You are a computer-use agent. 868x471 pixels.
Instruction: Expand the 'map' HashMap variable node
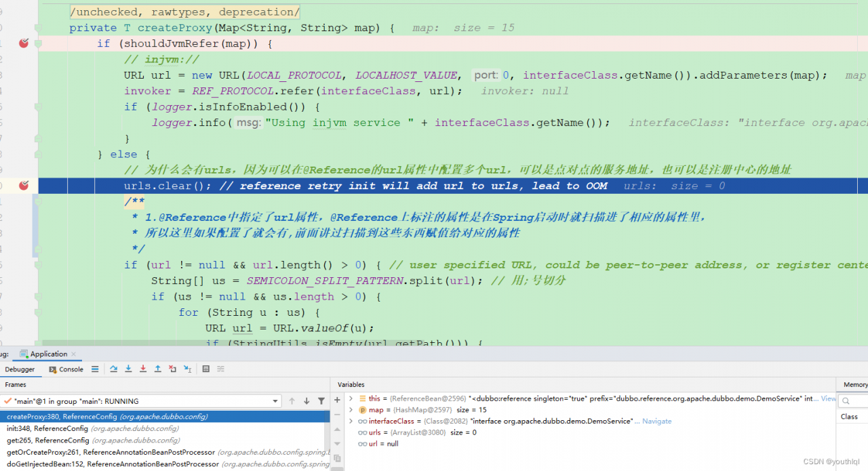[351, 410]
